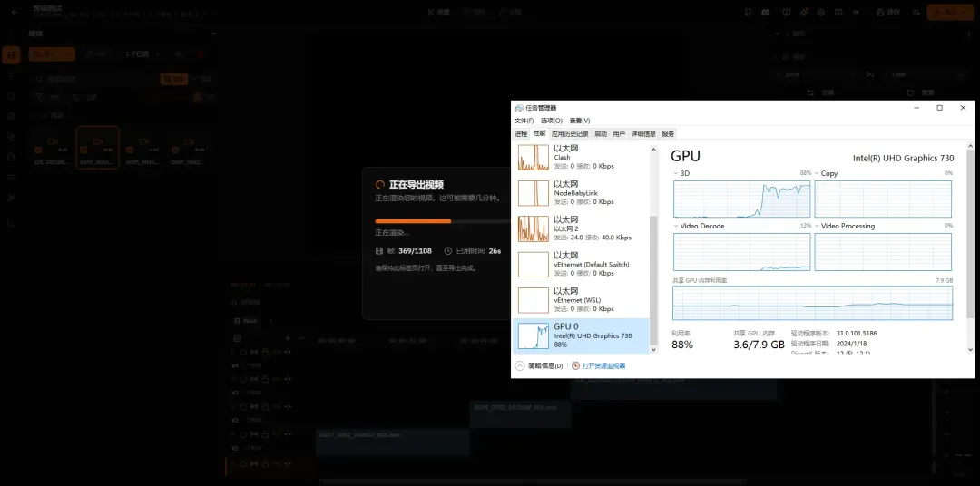This screenshot has height=486, width=980.
Task: Switch to the 进程 tab
Action: coord(521,133)
